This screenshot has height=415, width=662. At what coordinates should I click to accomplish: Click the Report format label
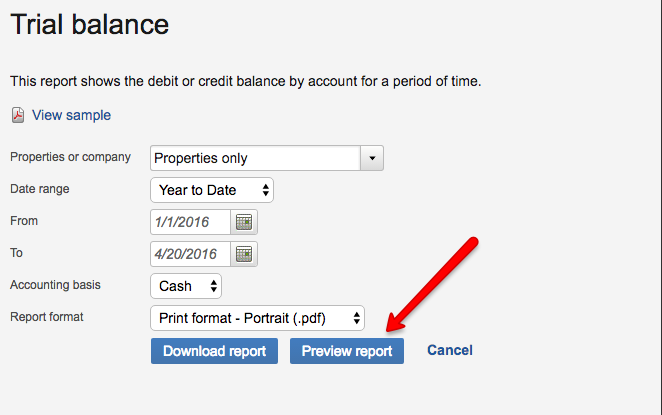pos(47,317)
